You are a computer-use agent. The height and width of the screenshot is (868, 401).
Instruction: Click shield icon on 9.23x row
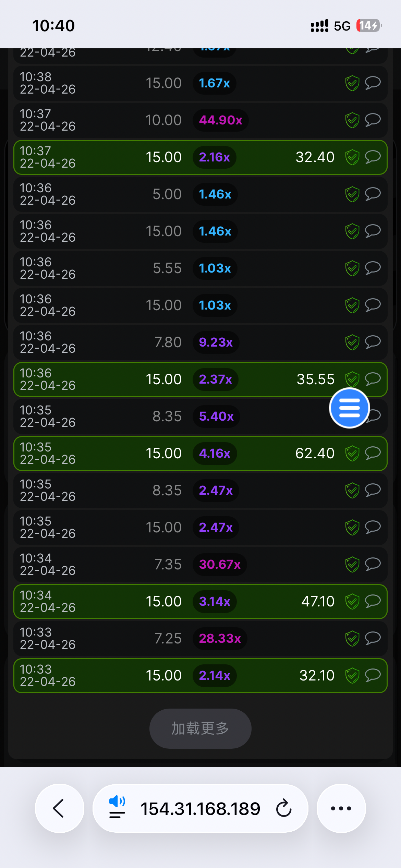click(x=352, y=342)
